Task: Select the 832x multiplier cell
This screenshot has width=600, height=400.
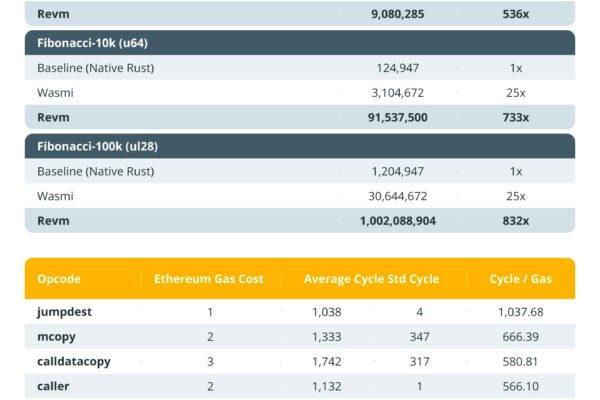Action: point(515,221)
